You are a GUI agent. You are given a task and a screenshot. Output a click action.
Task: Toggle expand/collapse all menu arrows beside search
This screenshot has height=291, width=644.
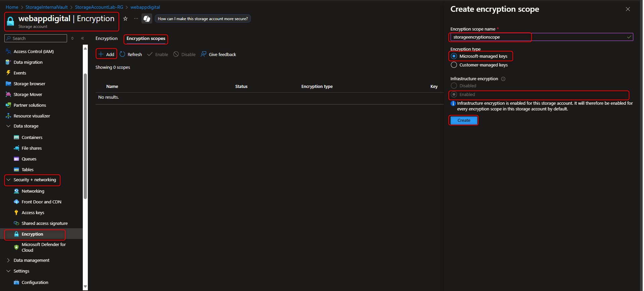[72, 38]
